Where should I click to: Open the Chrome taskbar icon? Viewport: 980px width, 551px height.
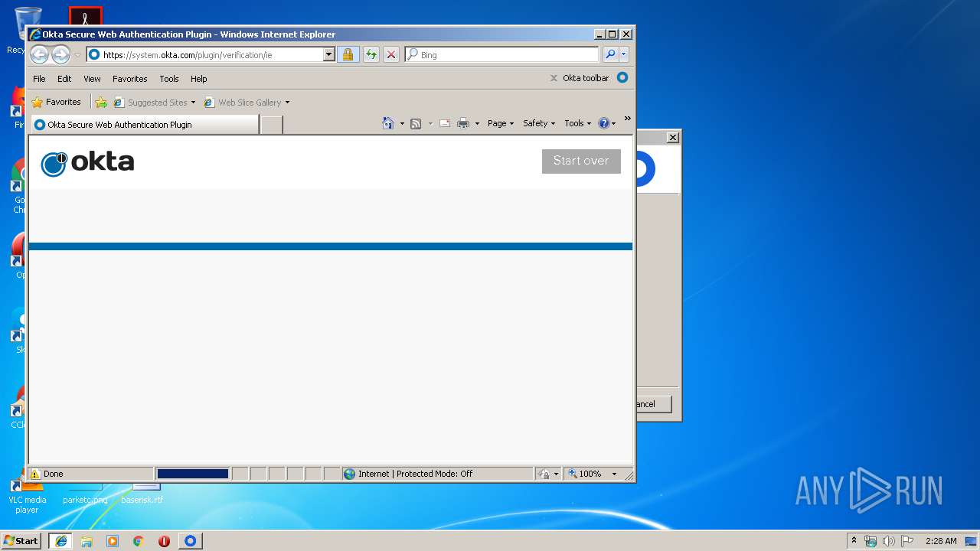tap(139, 541)
